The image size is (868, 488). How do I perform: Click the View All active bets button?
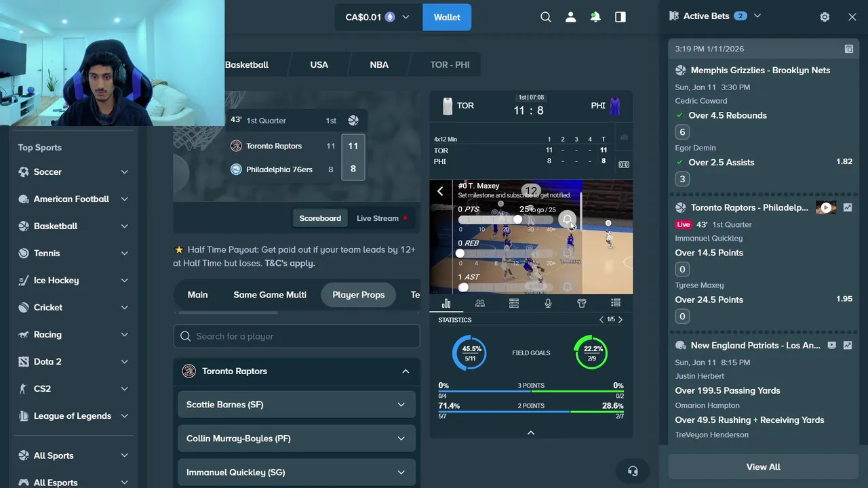763,467
